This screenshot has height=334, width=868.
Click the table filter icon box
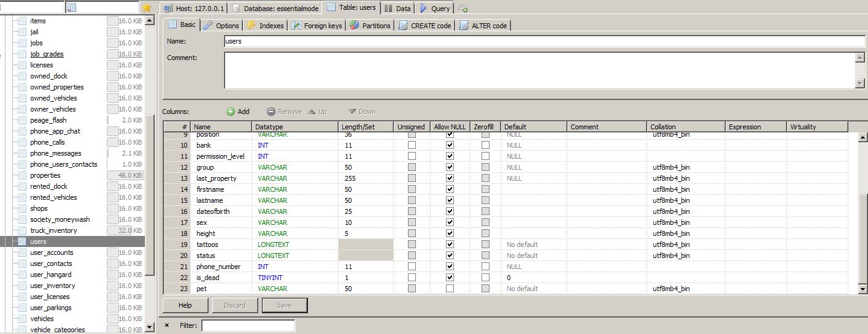click(x=72, y=8)
